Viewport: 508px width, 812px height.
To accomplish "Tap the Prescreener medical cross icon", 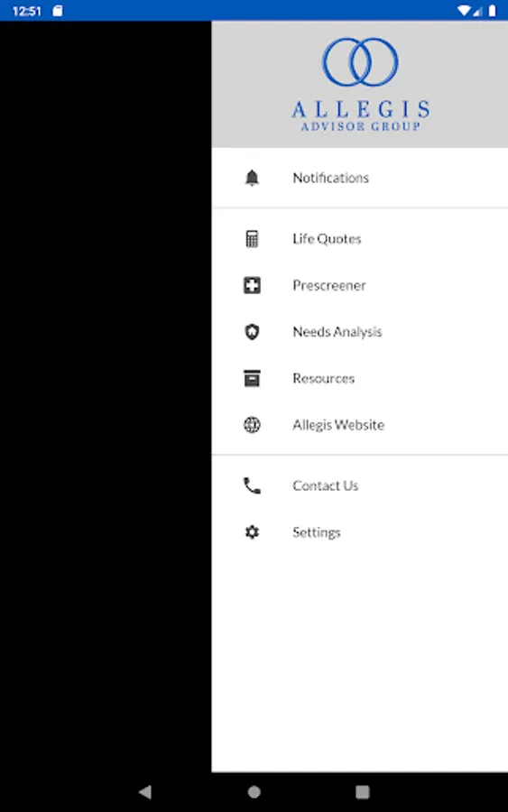I will point(252,285).
